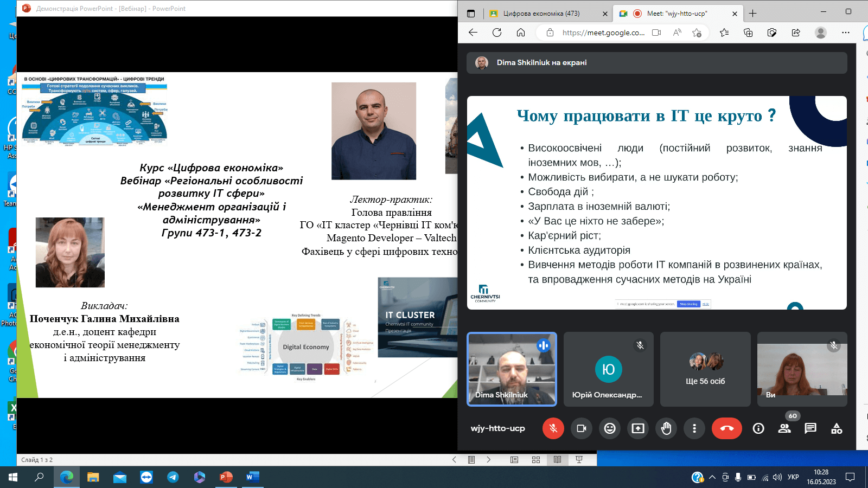Select the Meet wjy-htto-ucp browser tab
This screenshot has width=868, height=488.
[676, 14]
